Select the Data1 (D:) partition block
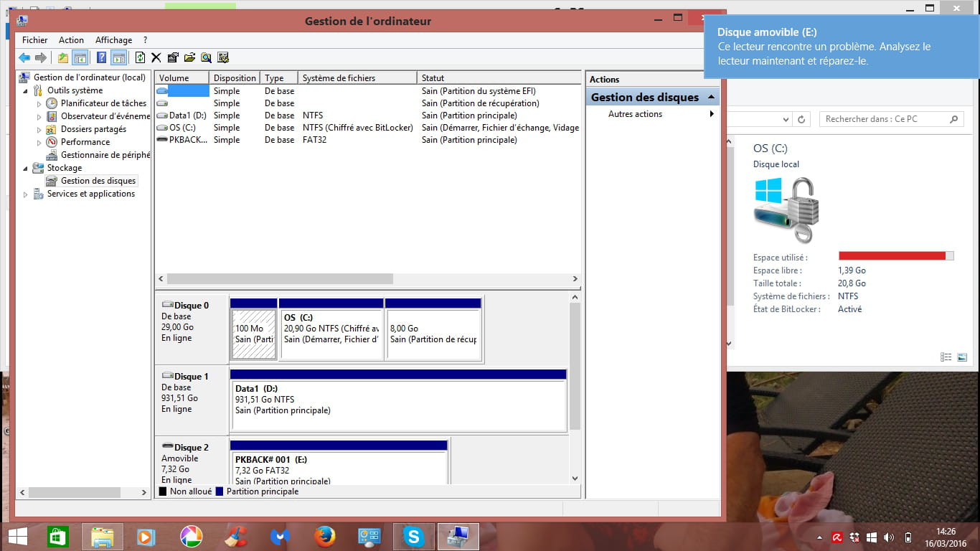 tap(398, 405)
